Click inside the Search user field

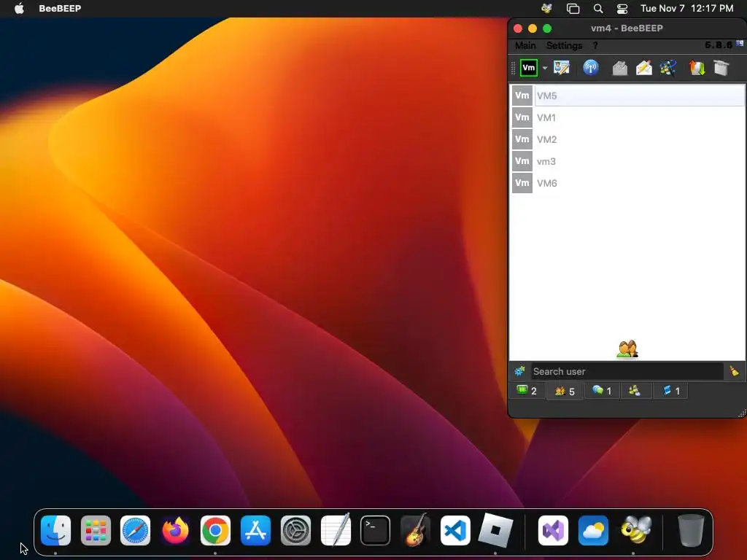click(627, 371)
